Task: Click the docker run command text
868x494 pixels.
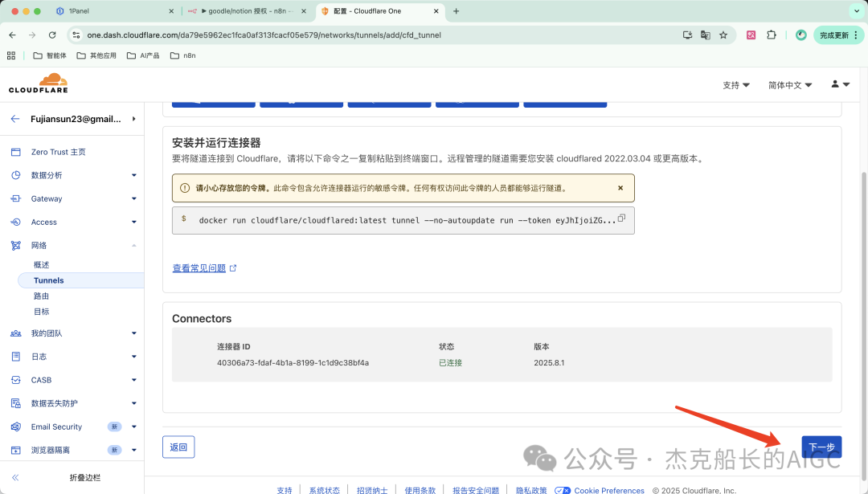Action: (x=407, y=220)
